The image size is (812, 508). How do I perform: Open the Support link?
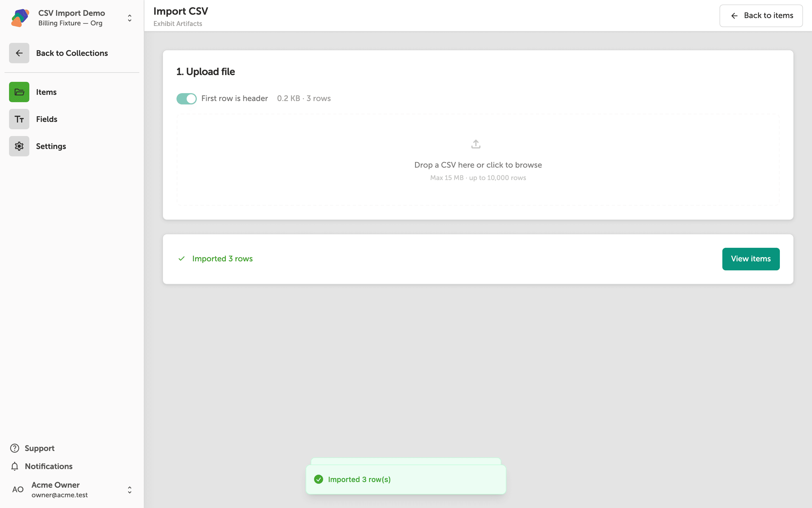tap(39, 448)
